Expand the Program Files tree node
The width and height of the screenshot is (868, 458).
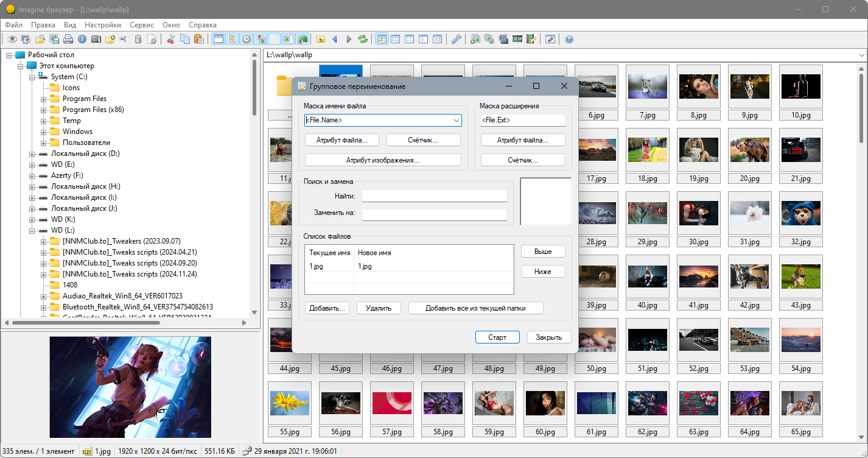[x=44, y=99]
